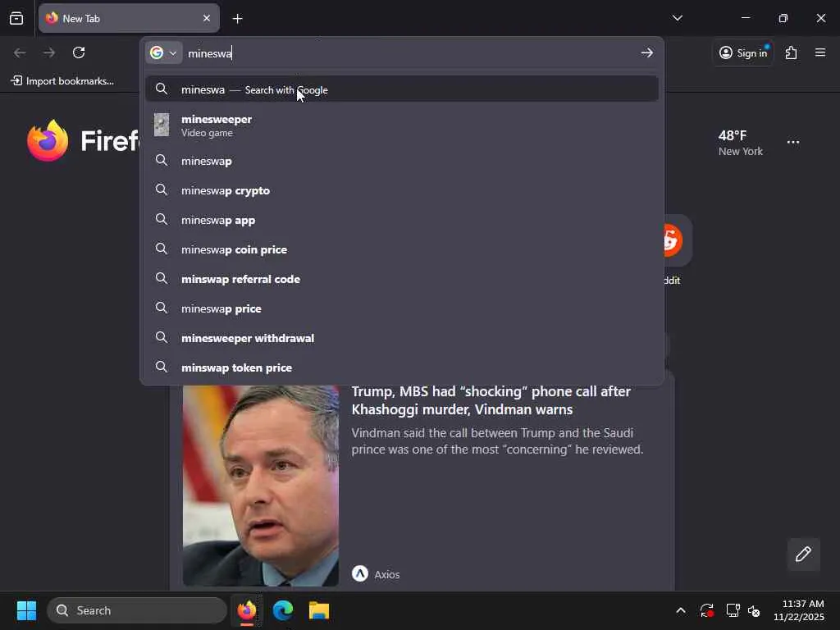The width and height of the screenshot is (840, 630).
Task: Go forward with the forward arrow
Action: tap(49, 52)
